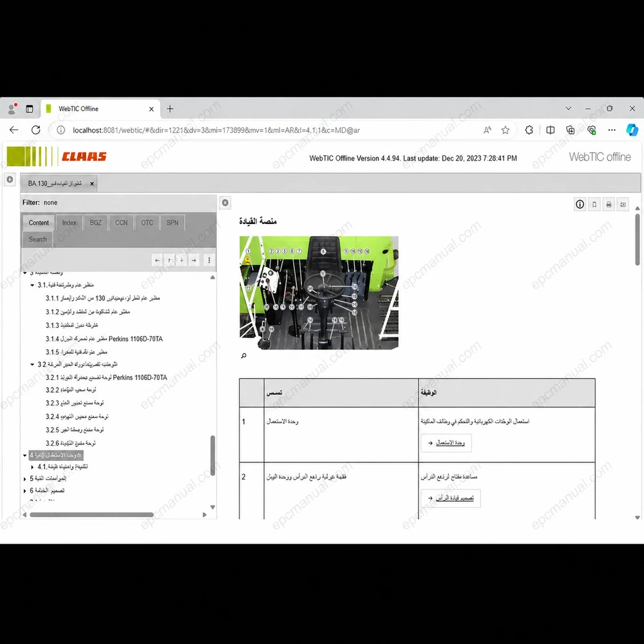Navigate tree back with left arrow
644x644 pixels.
(157, 260)
